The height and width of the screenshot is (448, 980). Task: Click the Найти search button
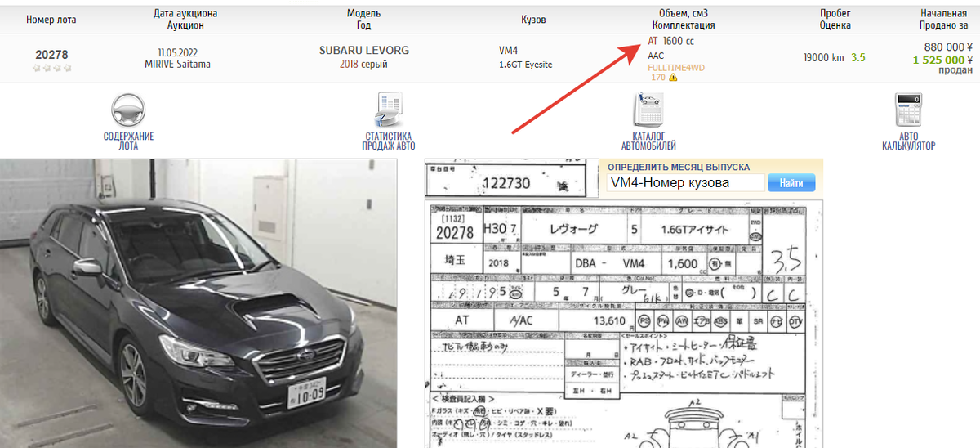(x=791, y=183)
